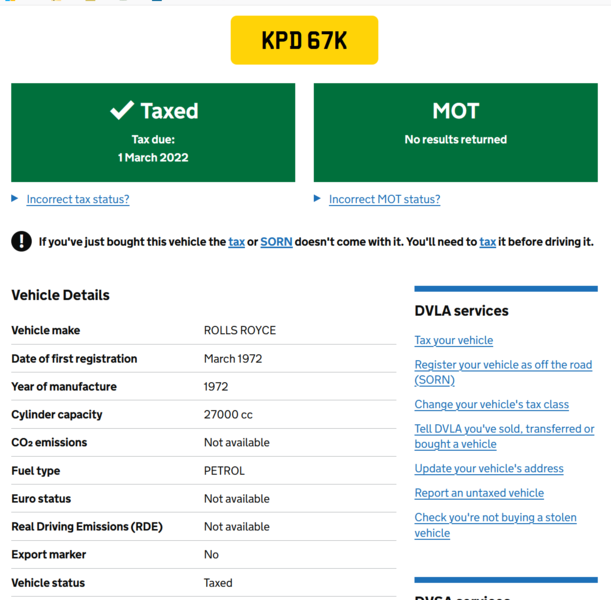Click the black exclamation warning icon
This screenshot has height=600, width=611.
point(21,241)
